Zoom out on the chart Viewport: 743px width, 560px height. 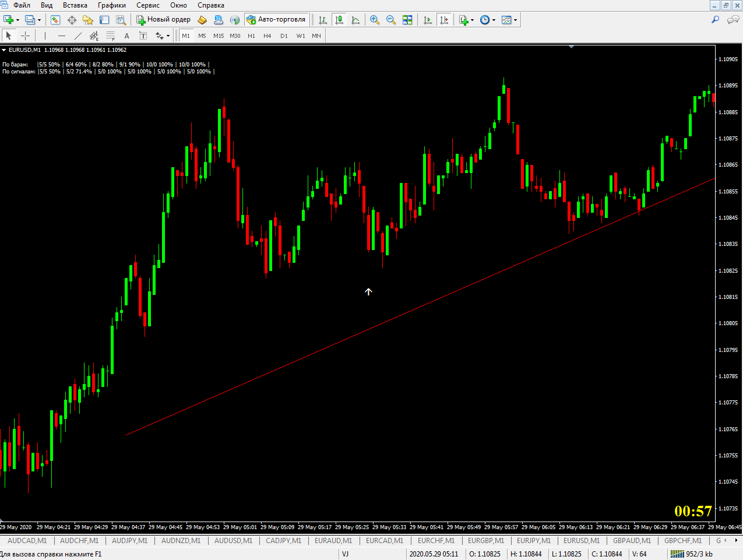click(x=391, y=20)
